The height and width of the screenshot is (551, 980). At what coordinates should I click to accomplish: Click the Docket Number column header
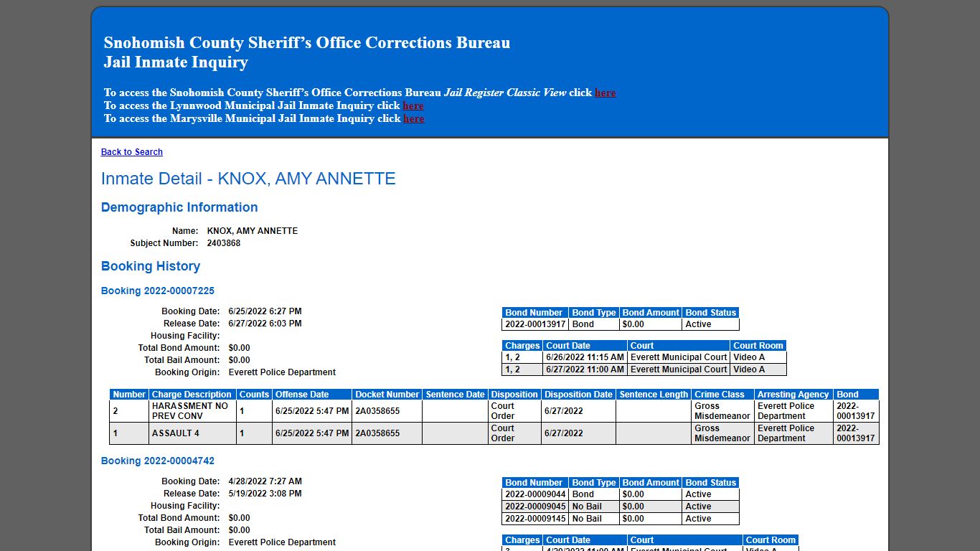(x=387, y=395)
